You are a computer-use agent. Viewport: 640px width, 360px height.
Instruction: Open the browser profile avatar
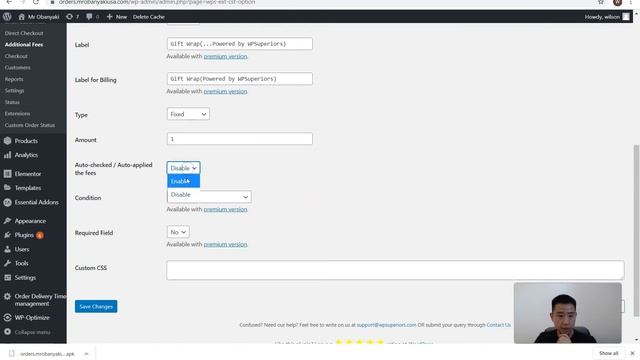617,2
